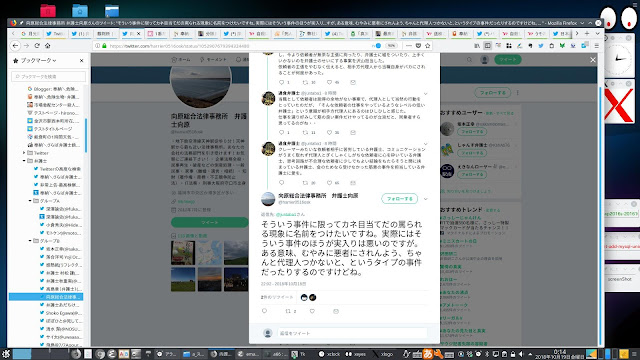Follow 向原総合法律事務所 from tweet header
This screenshot has height=360, width=640.
(400, 199)
